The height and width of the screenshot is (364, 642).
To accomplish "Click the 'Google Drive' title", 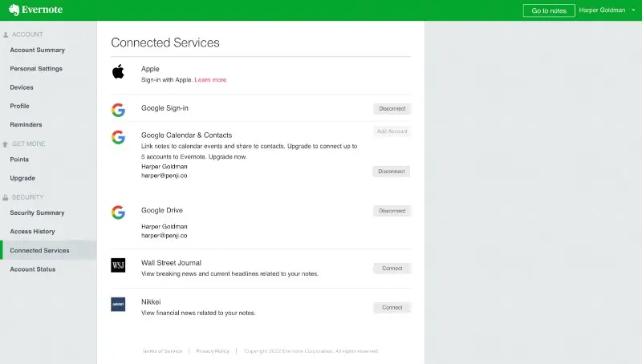I will [162, 210].
